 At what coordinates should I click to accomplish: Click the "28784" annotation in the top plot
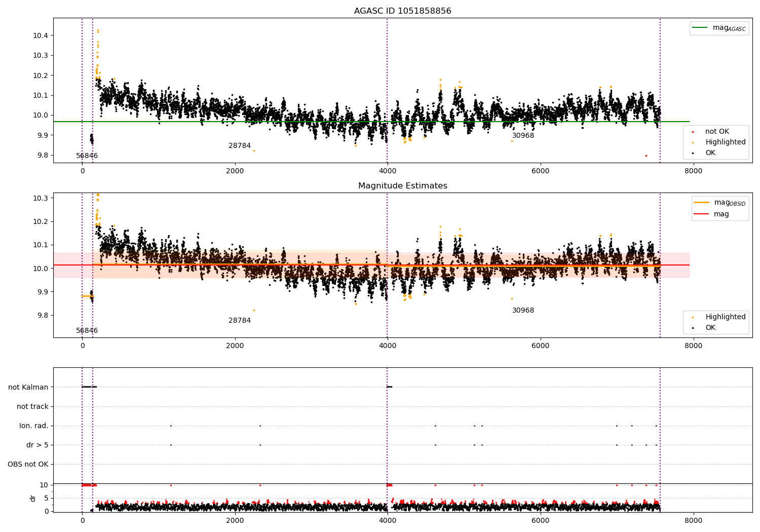(x=240, y=146)
